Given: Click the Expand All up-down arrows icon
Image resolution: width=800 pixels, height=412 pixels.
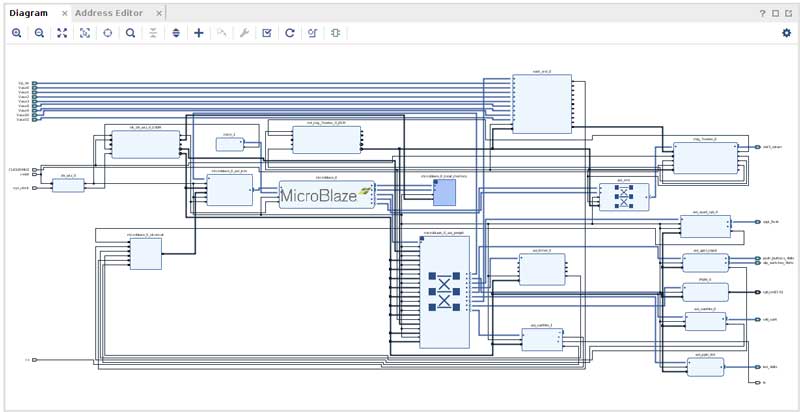Looking at the screenshot, I should [176, 33].
